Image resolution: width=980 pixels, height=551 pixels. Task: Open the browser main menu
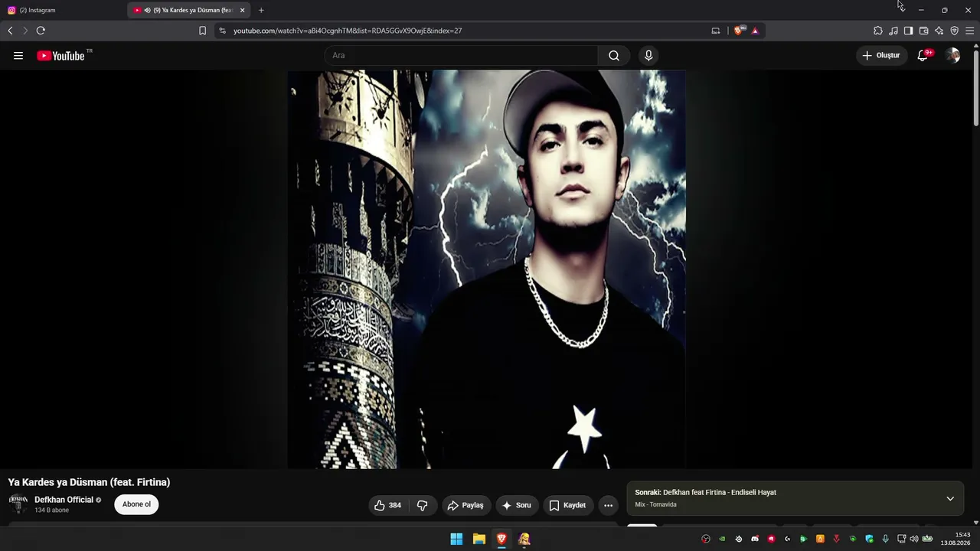tap(969, 31)
